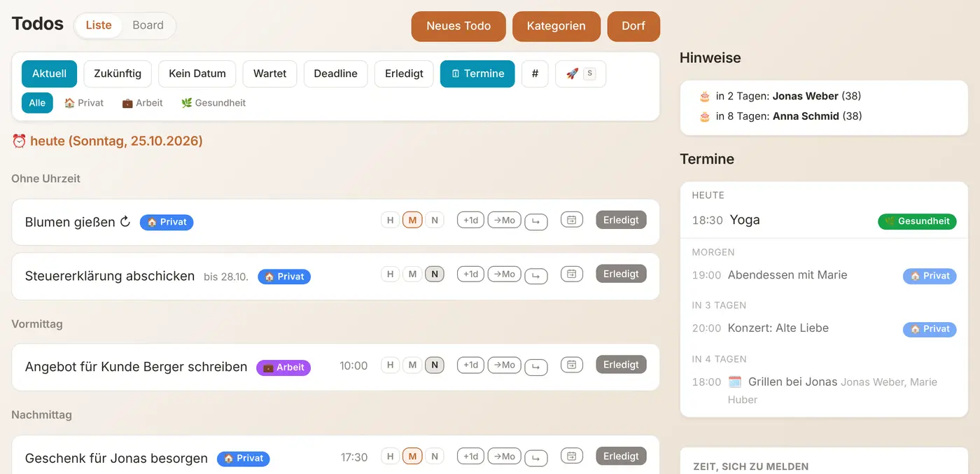Screen dimensions: 980x474
Task: Move Angebot für Kunde Berger to →Mo
Action: tap(504, 365)
